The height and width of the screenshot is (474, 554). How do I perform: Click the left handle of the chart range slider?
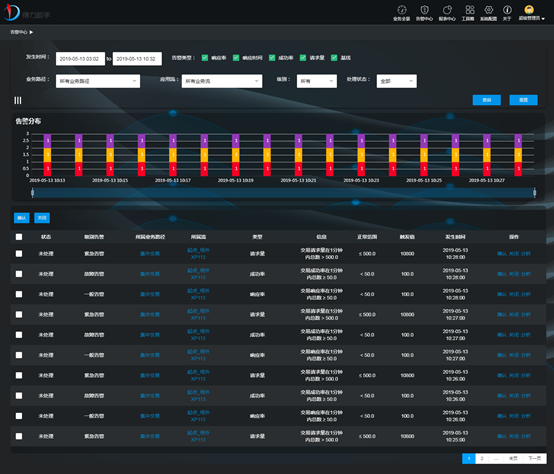click(x=33, y=192)
